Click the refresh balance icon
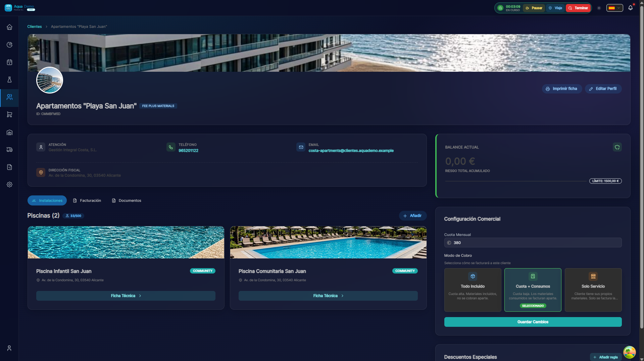Screen dimensions: 644x361 pos(617,147)
